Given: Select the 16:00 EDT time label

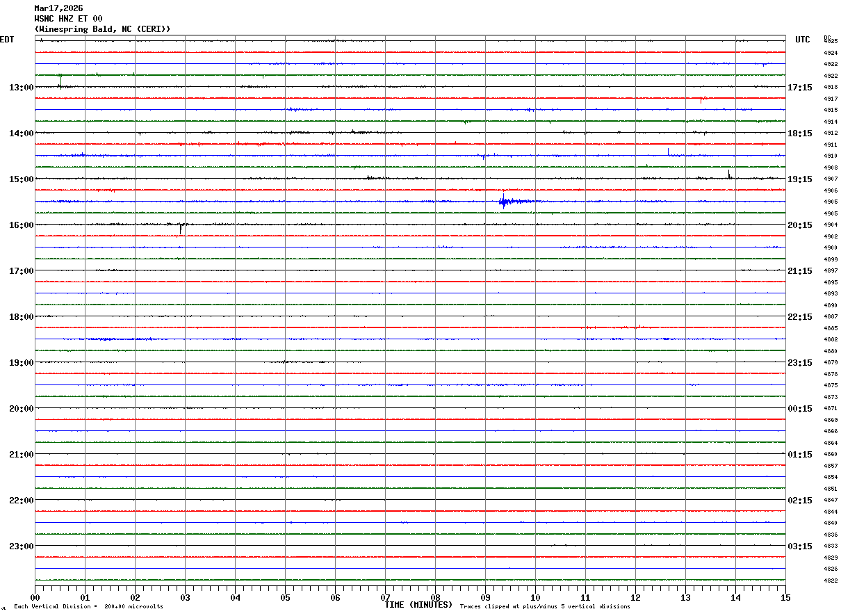Looking at the screenshot, I should pyautogui.click(x=21, y=225).
